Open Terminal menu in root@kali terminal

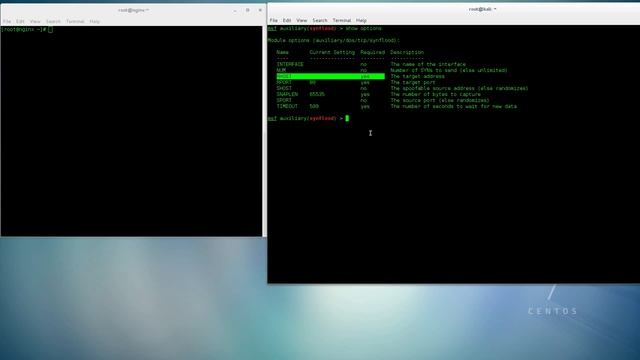coord(342,20)
